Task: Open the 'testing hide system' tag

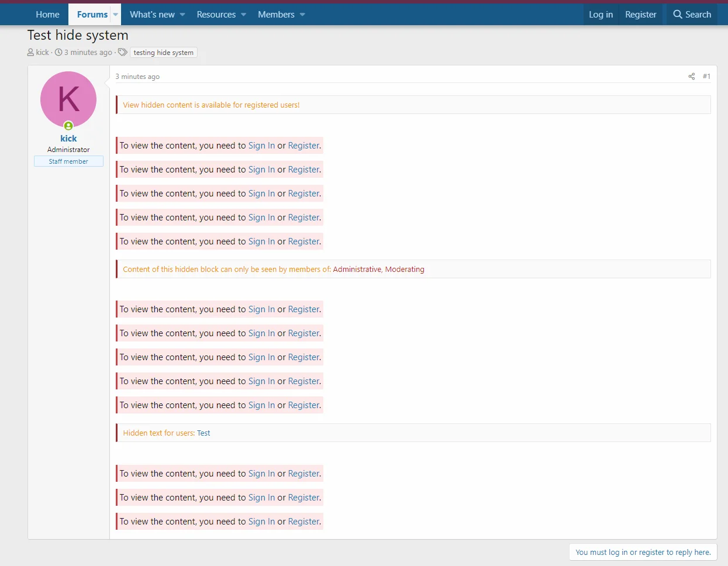Action: coord(163,52)
